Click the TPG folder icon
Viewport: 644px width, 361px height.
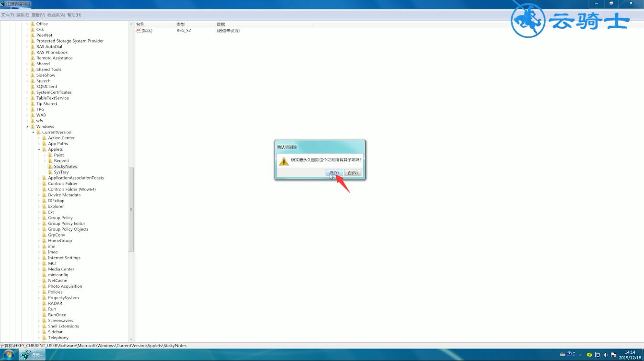coord(33,109)
